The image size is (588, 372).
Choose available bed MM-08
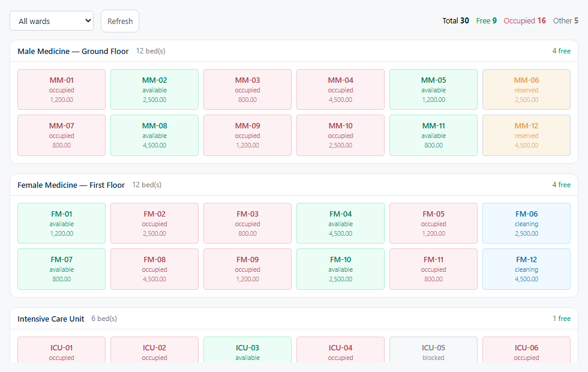[155, 135]
